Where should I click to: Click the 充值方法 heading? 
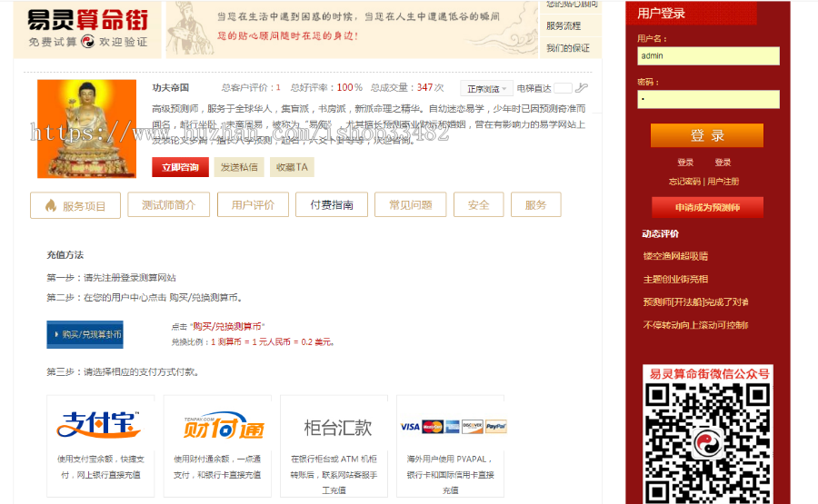pyautogui.click(x=65, y=255)
